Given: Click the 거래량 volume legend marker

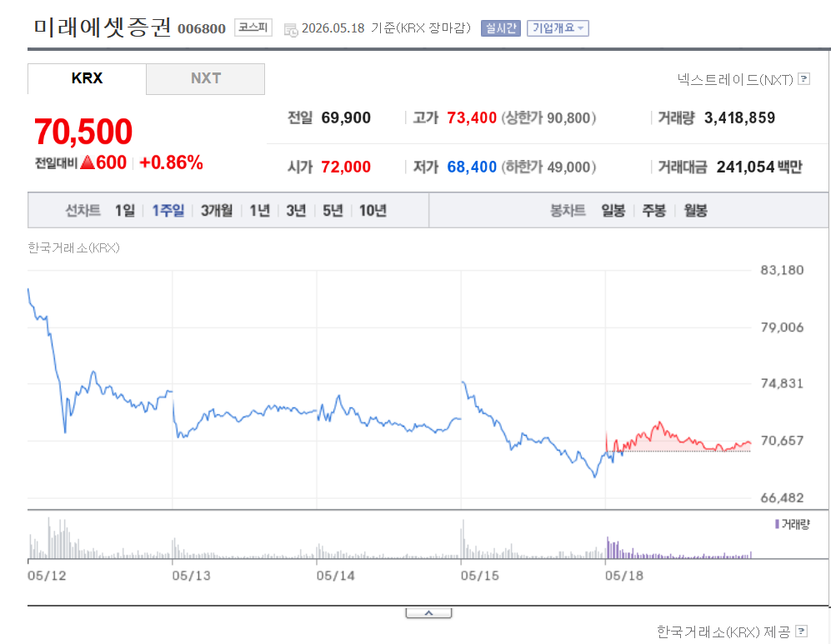Looking at the screenshot, I should point(777,524).
